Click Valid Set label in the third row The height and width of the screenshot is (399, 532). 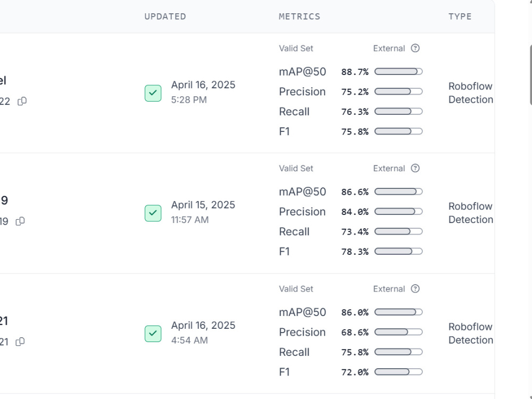pyautogui.click(x=296, y=289)
